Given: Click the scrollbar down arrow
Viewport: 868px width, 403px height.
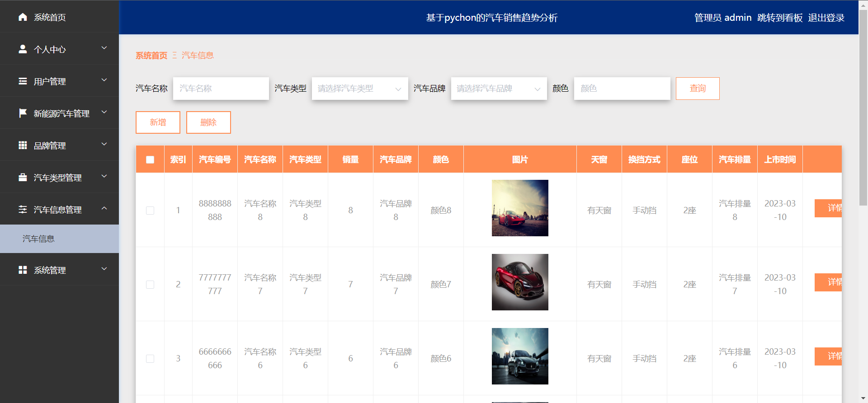Looking at the screenshot, I should pyautogui.click(x=863, y=398).
